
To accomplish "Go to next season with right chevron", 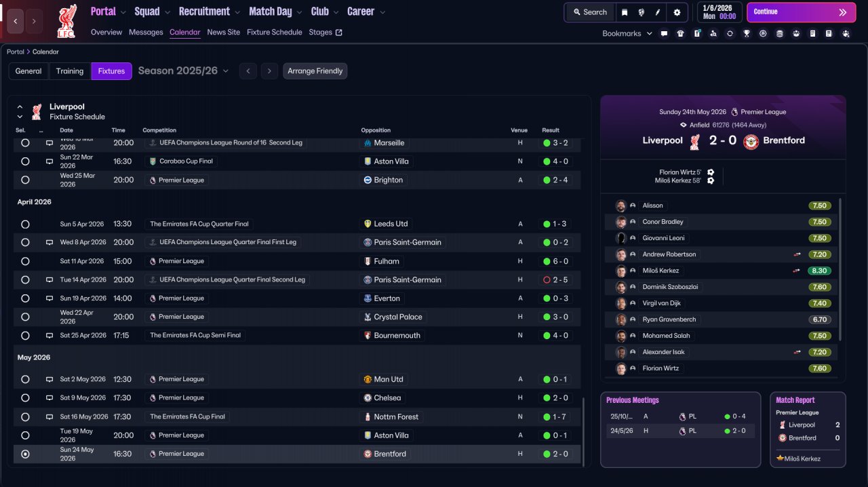I will tap(270, 71).
